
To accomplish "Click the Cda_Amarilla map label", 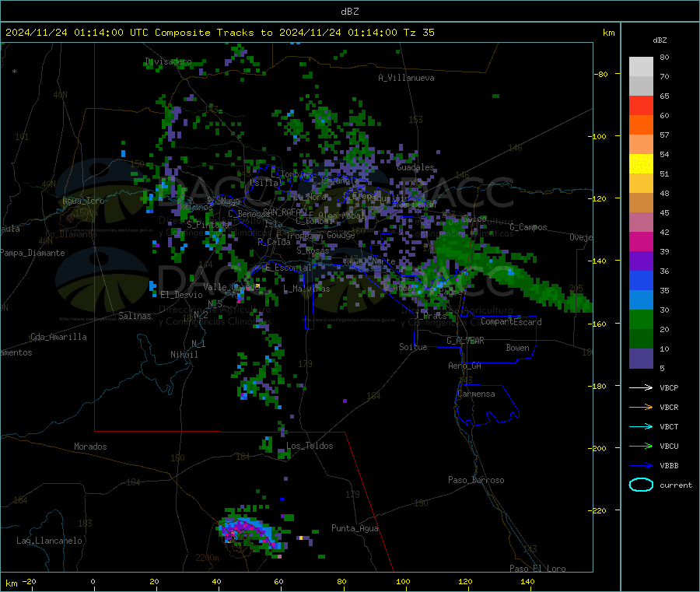I will point(58,337).
